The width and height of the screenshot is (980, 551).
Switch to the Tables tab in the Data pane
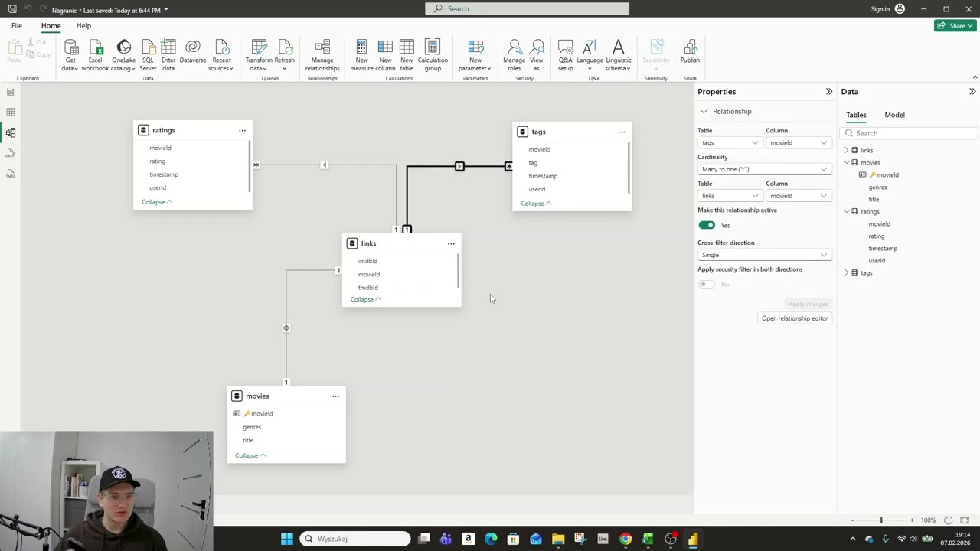click(x=856, y=115)
